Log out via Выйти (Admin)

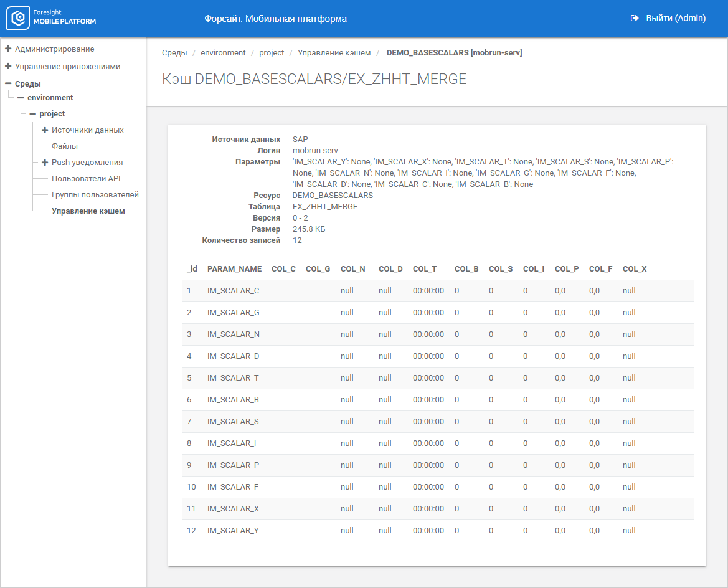(x=675, y=19)
